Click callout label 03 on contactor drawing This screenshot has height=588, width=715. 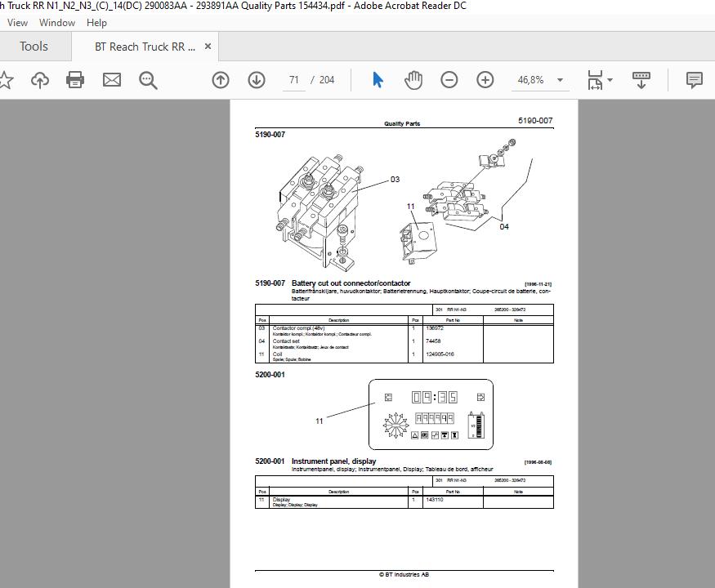pyautogui.click(x=395, y=180)
